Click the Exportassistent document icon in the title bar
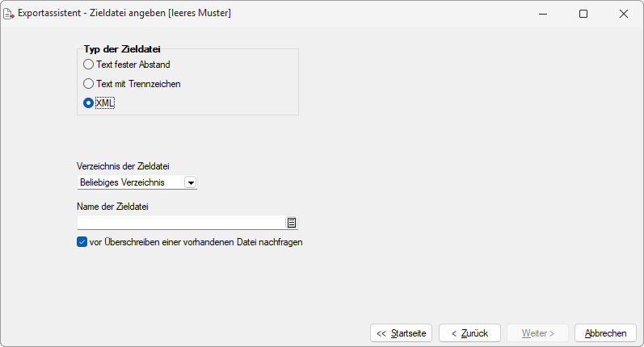 [9, 14]
